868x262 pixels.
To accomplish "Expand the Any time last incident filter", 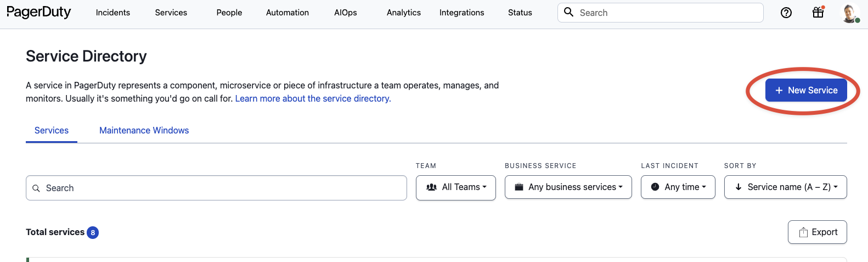I will (678, 187).
